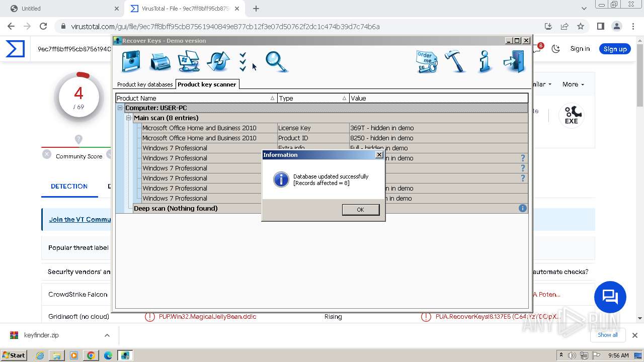Image resolution: width=644 pixels, height=362 pixels.
Task: Open Chrome side panel icon
Action: 601,26
